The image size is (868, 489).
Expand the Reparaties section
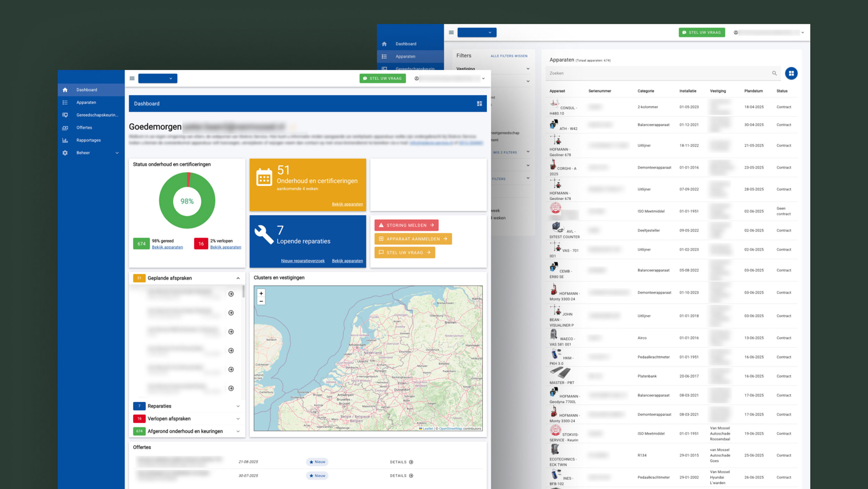pos(238,406)
